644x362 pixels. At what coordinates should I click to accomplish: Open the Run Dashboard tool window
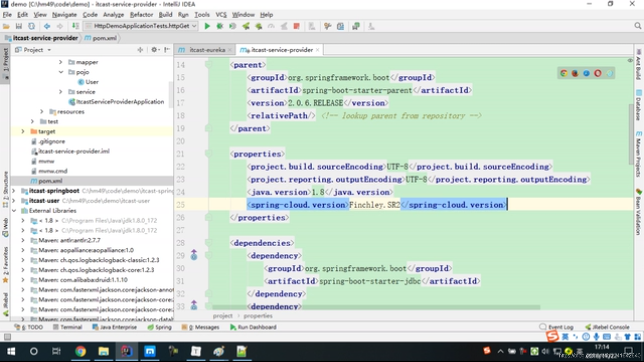click(x=253, y=327)
